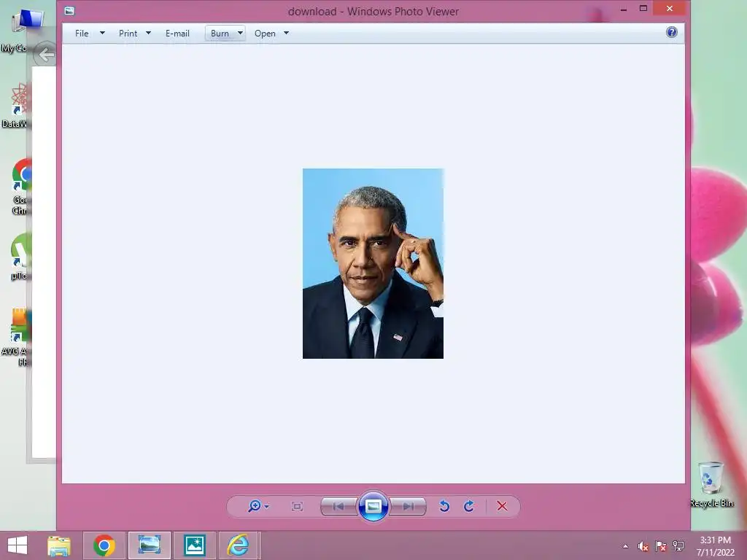This screenshot has height=560, width=747.
Task: Launch Internet Explorer from the taskbar
Action: coord(238,545)
